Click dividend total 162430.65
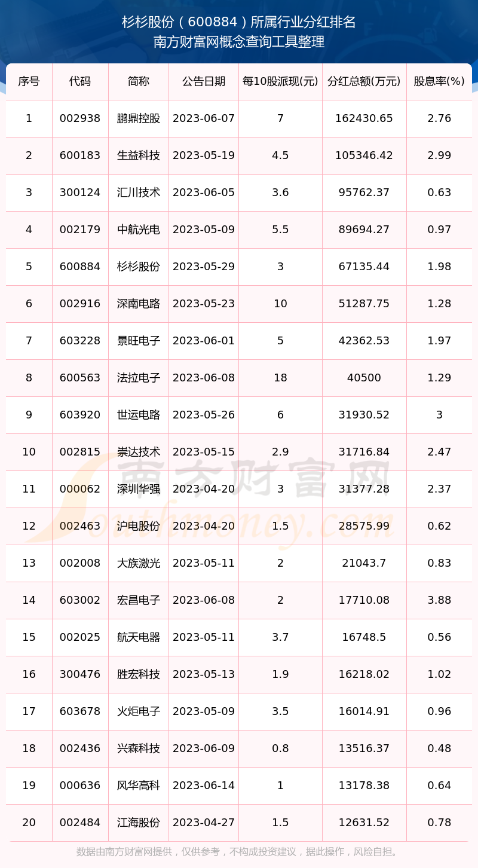Viewport: 478px width, 868px height. [364, 118]
